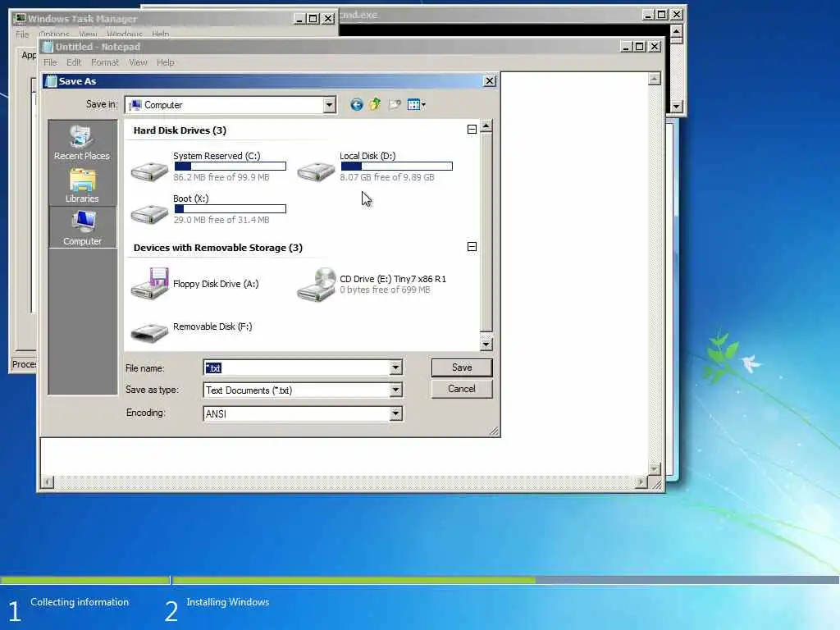
Task: Open Notepad Edit menu
Action: (x=74, y=62)
